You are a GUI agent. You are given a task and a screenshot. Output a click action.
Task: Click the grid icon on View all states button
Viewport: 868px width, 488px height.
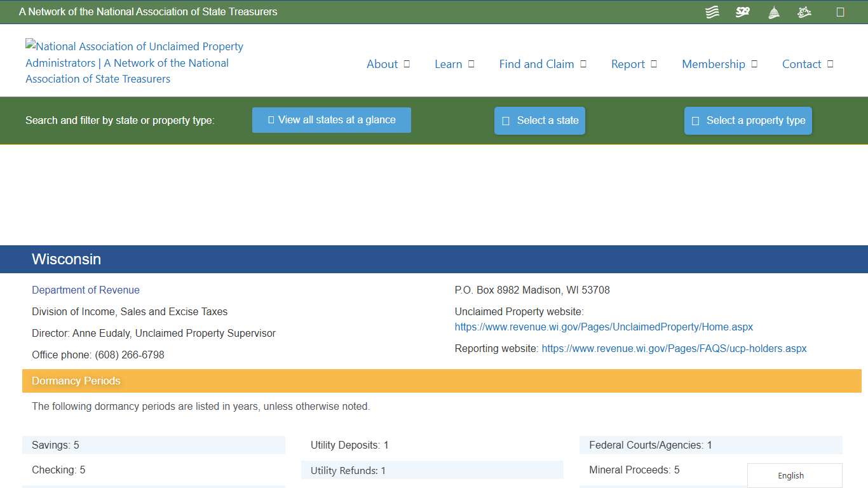271,120
